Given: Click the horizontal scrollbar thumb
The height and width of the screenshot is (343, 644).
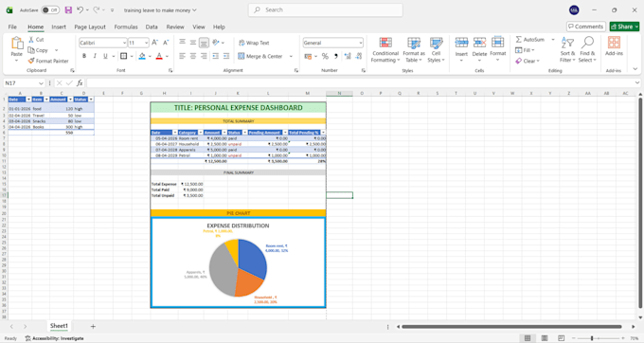Looking at the screenshot, I should click(511, 327).
